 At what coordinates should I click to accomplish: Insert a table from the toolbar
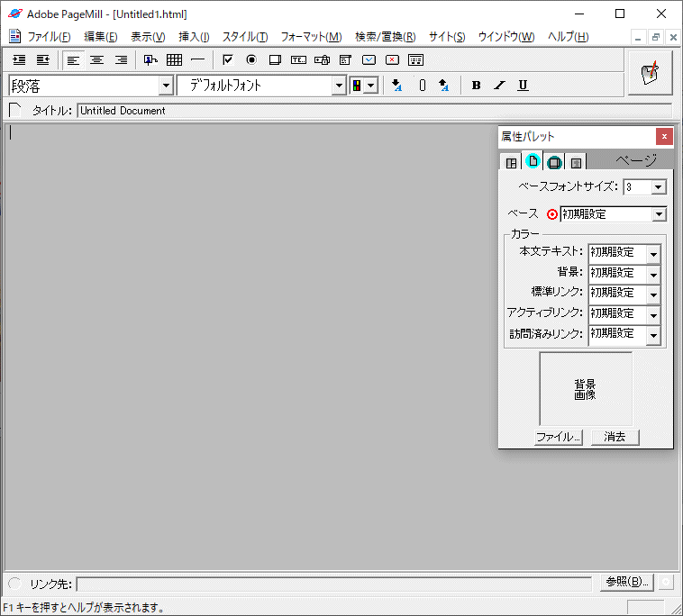pyautogui.click(x=174, y=60)
